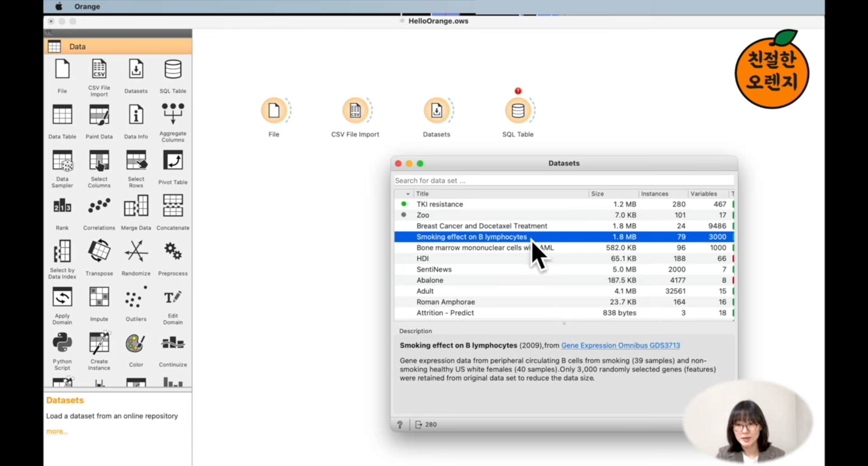Select Breast Cancer and Docetaxel Treatment row
The image size is (868, 466).
pyautogui.click(x=564, y=226)
